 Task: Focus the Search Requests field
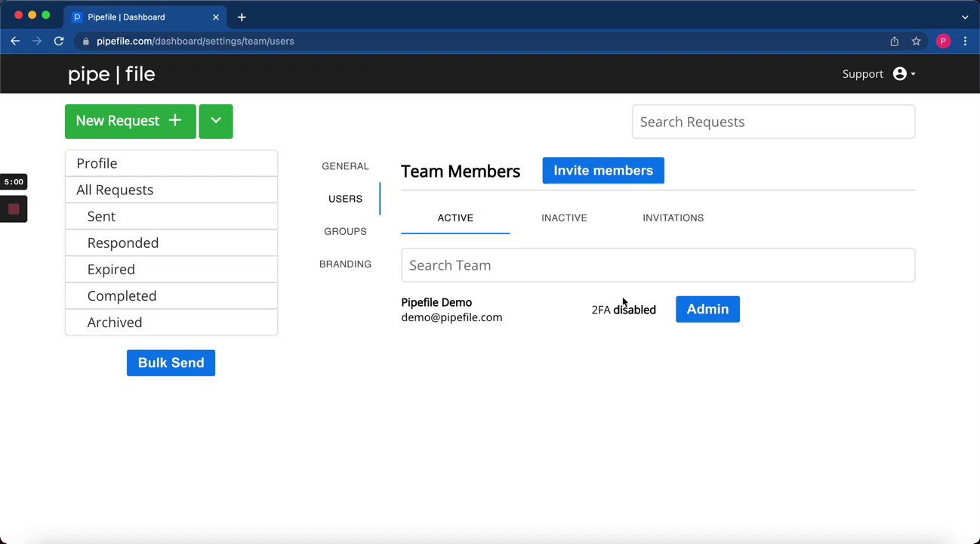[773, 122]
